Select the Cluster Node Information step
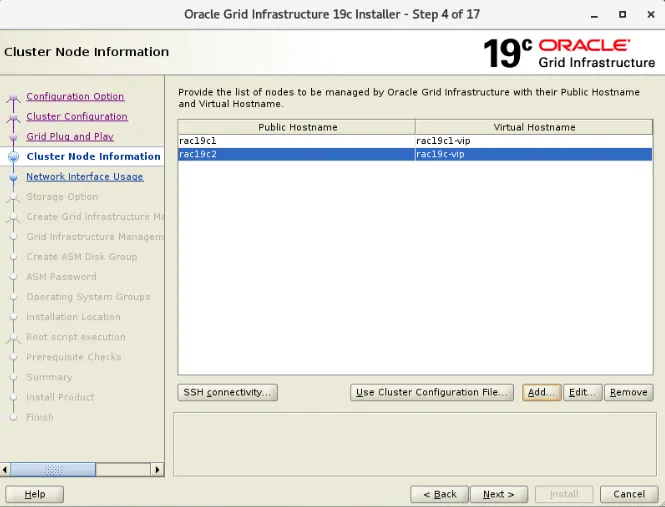Screen dimensions: 665x507 click(x=93, y=157)
